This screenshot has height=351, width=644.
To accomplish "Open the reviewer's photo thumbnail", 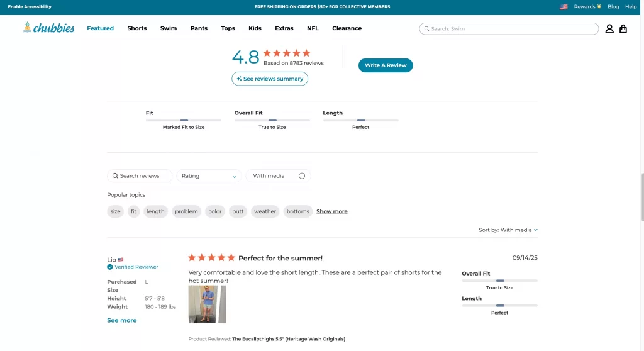I will click(x=203, y=304).
